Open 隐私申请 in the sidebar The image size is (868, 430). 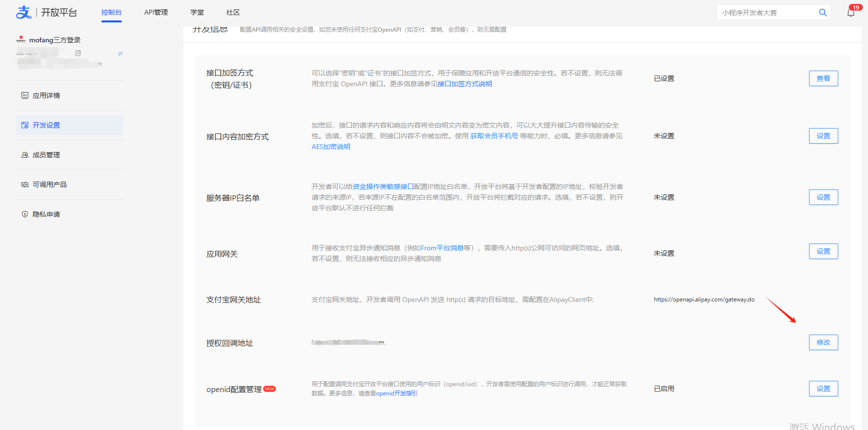pyautogui.click(x=70, y=214)
